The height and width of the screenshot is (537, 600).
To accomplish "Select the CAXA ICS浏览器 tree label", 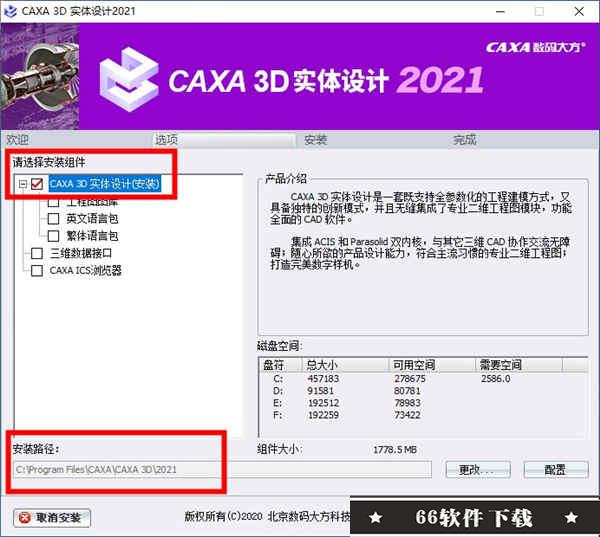I will (85, 270).
